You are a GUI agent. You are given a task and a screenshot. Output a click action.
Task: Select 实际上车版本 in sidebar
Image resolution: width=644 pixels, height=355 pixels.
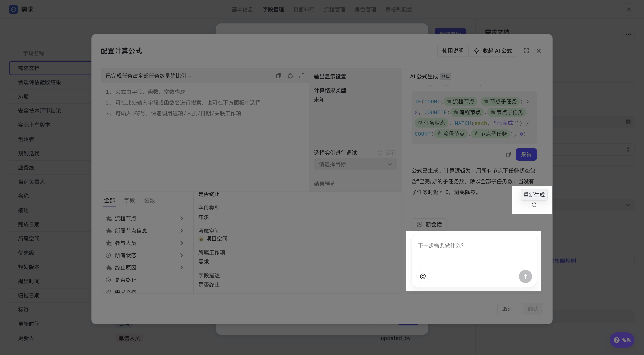click(34, 125)
